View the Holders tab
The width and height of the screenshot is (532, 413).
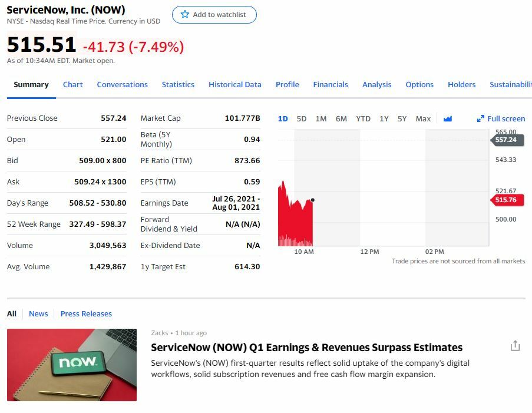(461, 84)
